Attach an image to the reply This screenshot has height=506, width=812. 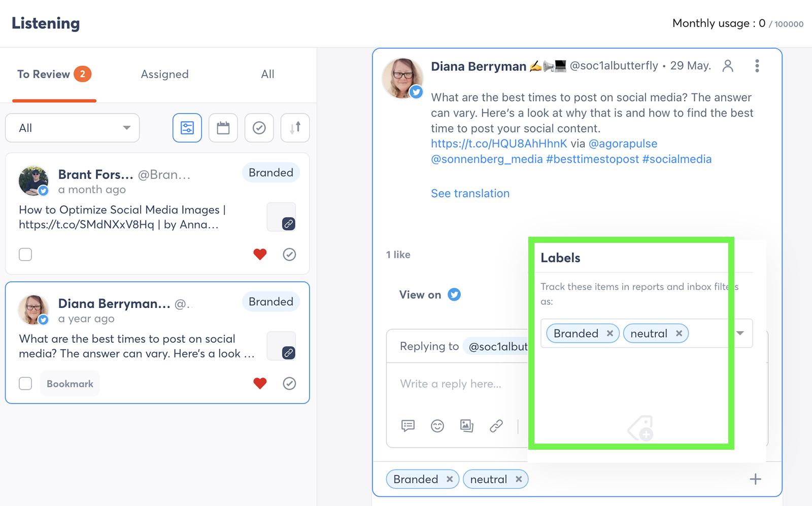tap(467, 426)
